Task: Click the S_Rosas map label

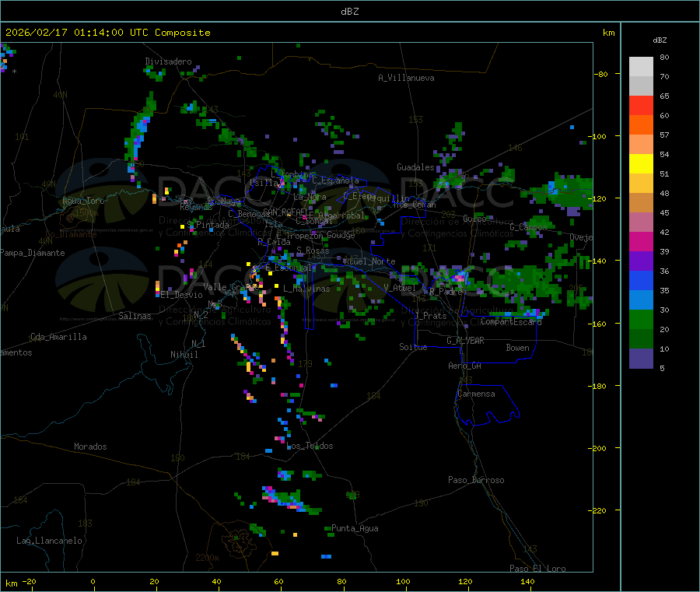Action: [x=313, y=250]
